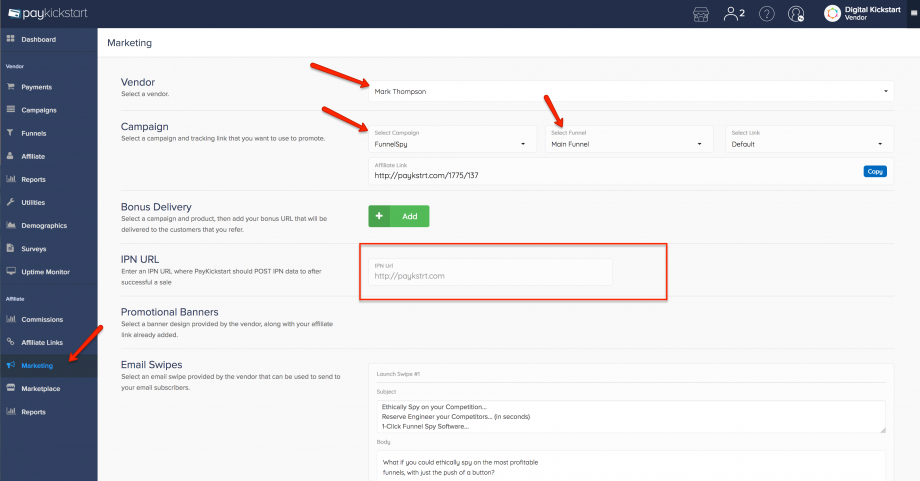Click the Affiliate person icon

pos(10,155)
